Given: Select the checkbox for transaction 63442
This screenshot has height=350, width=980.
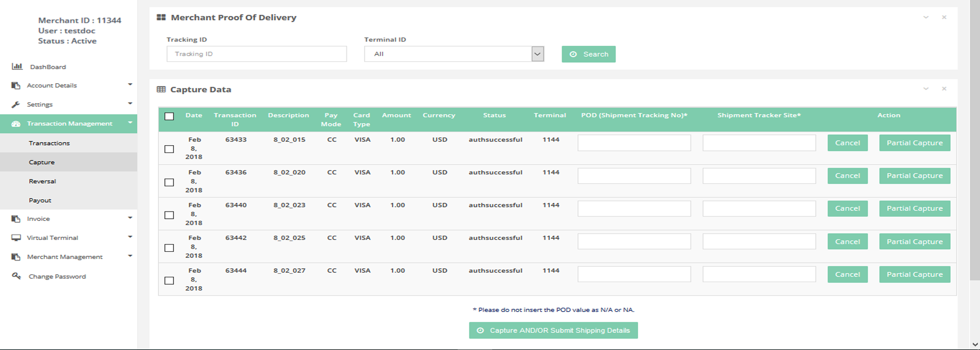Looking at the screenshot, I should click(x=169, y=248).
